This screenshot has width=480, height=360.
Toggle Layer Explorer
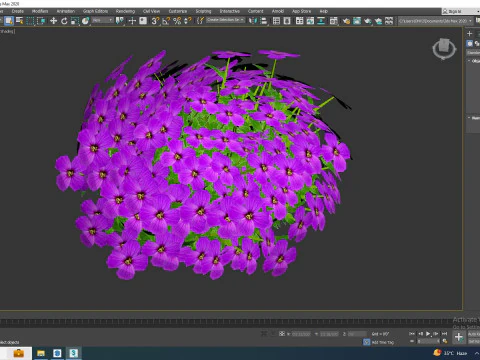[287, 21]
